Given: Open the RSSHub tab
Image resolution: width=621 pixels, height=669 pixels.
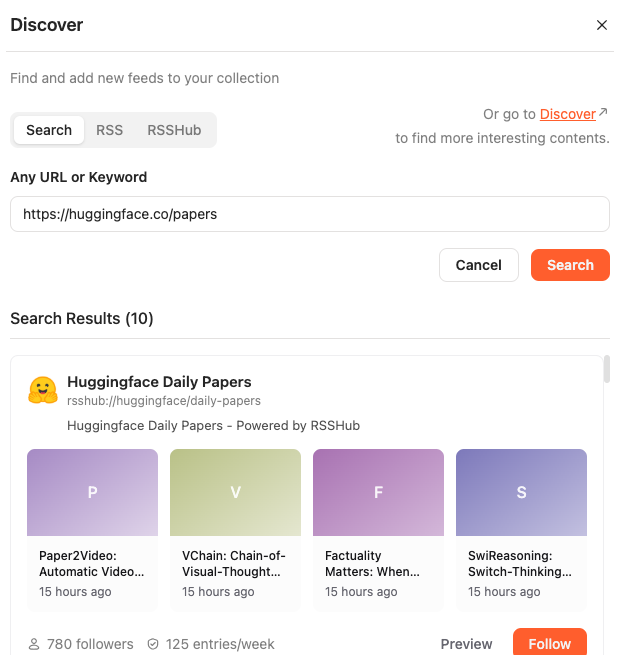Looking at the screenshot, I should tap(174, 130).
